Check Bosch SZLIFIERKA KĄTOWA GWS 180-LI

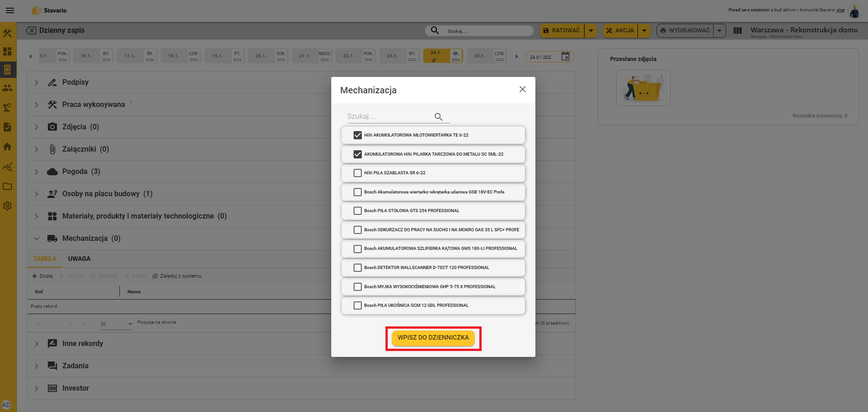(358, 249)
